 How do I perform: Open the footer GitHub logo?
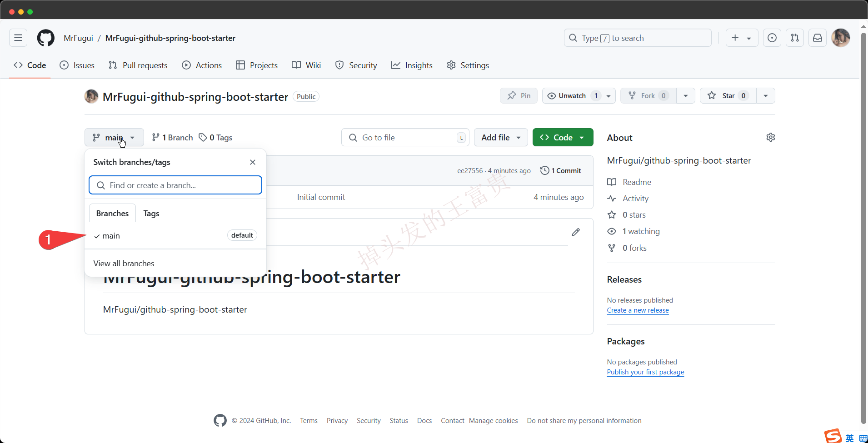coord(220,420)
